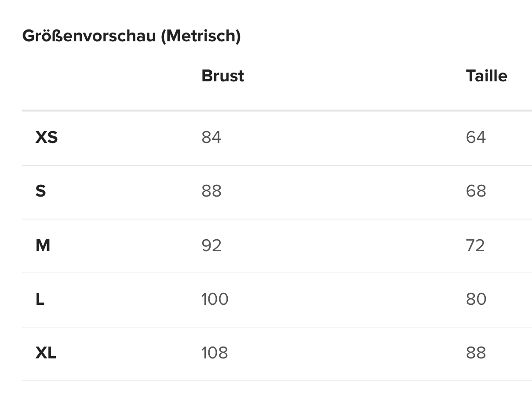Screen dimensions: 532x409
Task: Select the XL size row label
Action: (46, 353)
